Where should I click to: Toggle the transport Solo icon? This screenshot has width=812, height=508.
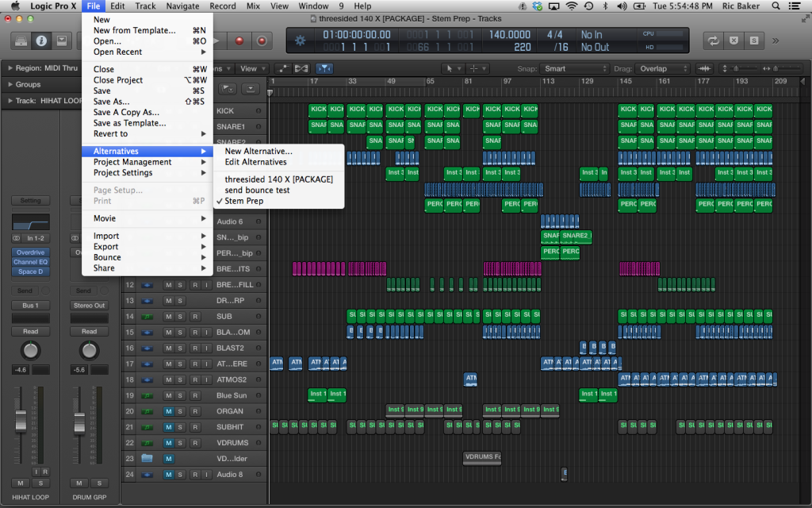tap(754, 41)
